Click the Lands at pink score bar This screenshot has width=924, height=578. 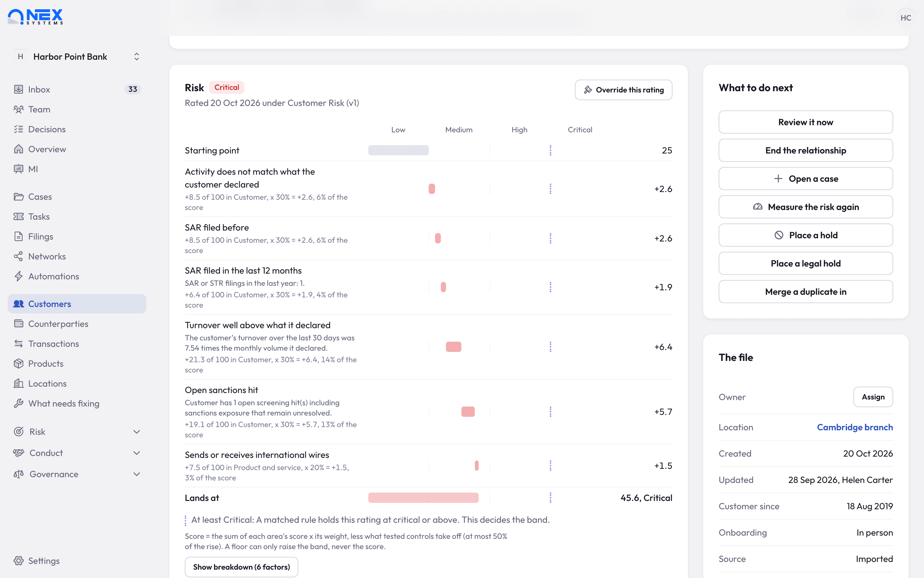423,498
